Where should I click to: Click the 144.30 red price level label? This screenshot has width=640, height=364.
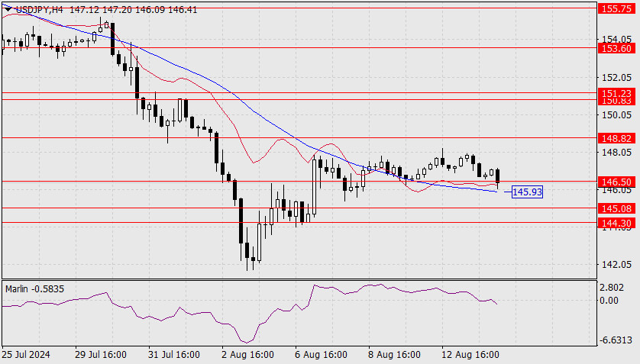pyautogui.click(x=617, y=223)
